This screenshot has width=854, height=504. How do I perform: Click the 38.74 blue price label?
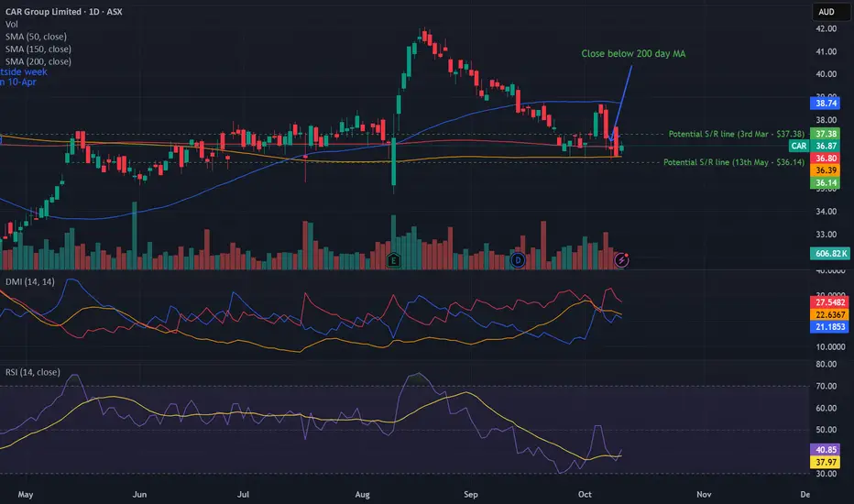[x=826, y=103]
